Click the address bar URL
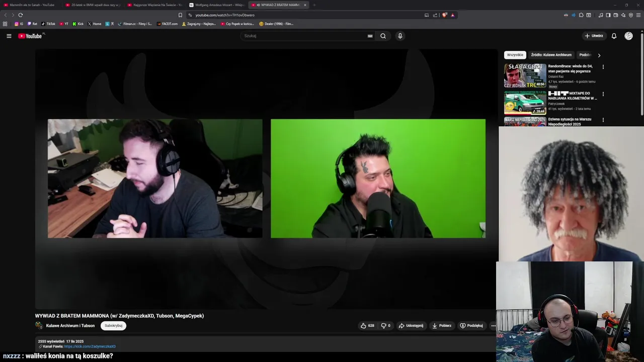This screenshot has height=362, width=644. coord(225,15)
